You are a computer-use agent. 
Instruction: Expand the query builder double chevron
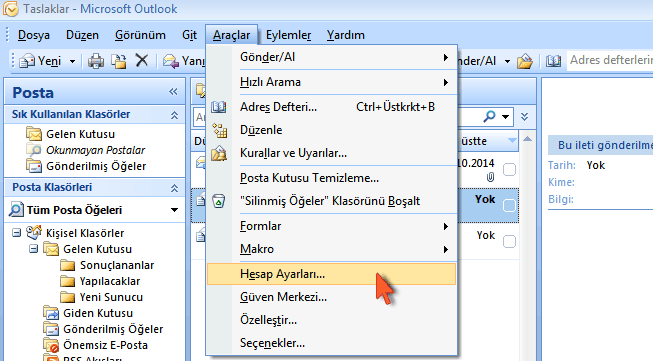pyautogui.click(x=524, y=117)
